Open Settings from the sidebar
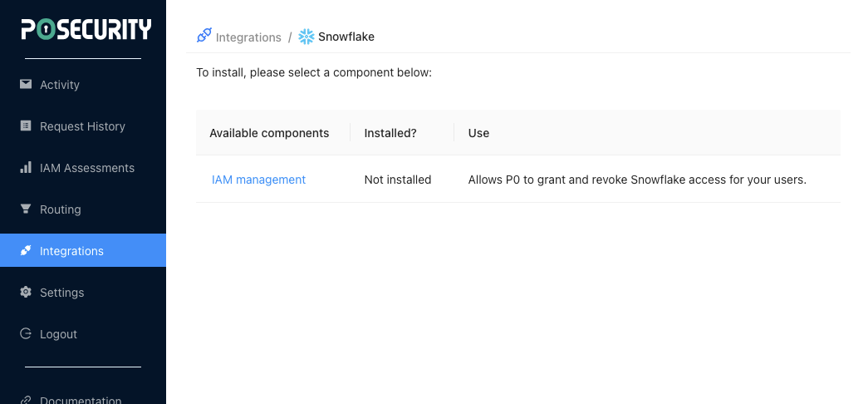868x404 pixels. pyautogui.click(x=62, y=293)
